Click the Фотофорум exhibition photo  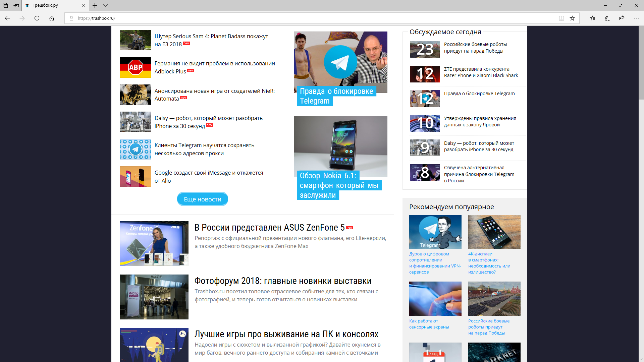pos(154,297)
